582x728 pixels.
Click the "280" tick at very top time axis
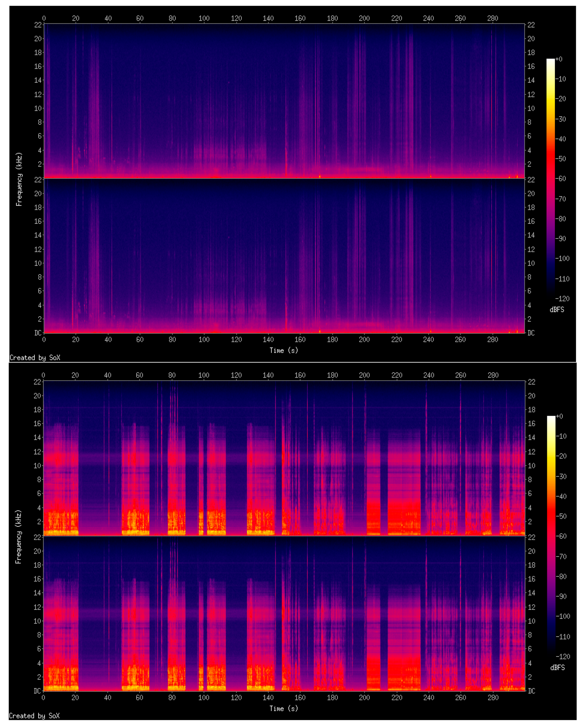pyautogui.click(x=493, y=18)
